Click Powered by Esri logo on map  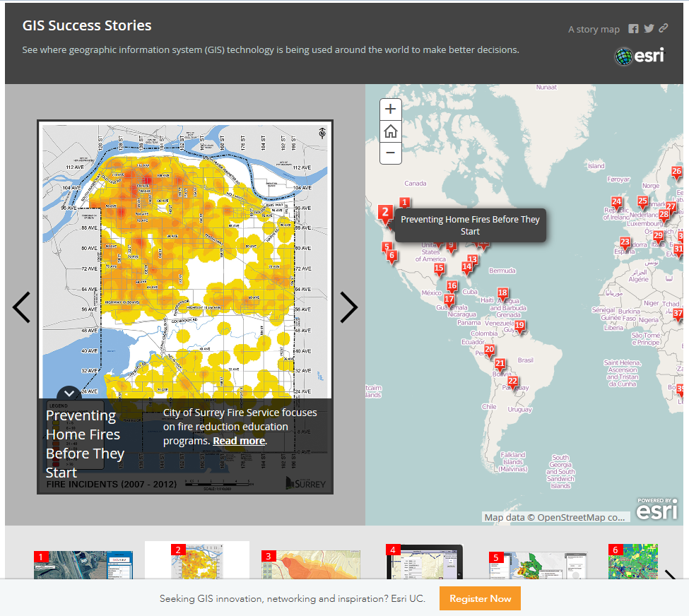pos(657,509)
